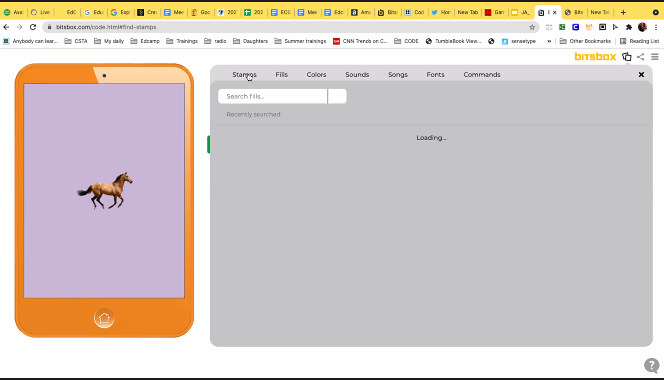This screenshot has height=380, width=664.
Task: Click the orange cat-face extension icon
Action: click(x=589, y=27)
